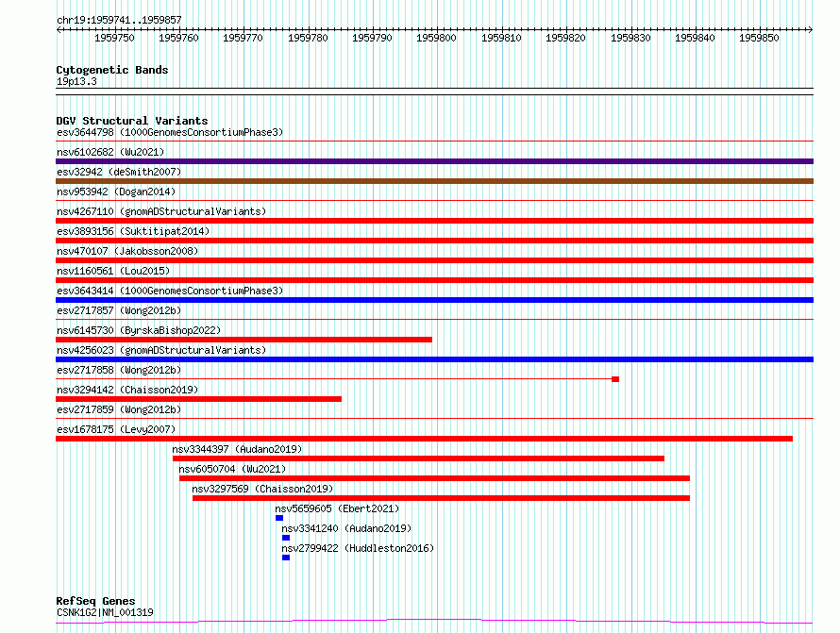This screenshot has height=633, width=840.
Task: Click ruler position 1959750
Action: point(114,38)
